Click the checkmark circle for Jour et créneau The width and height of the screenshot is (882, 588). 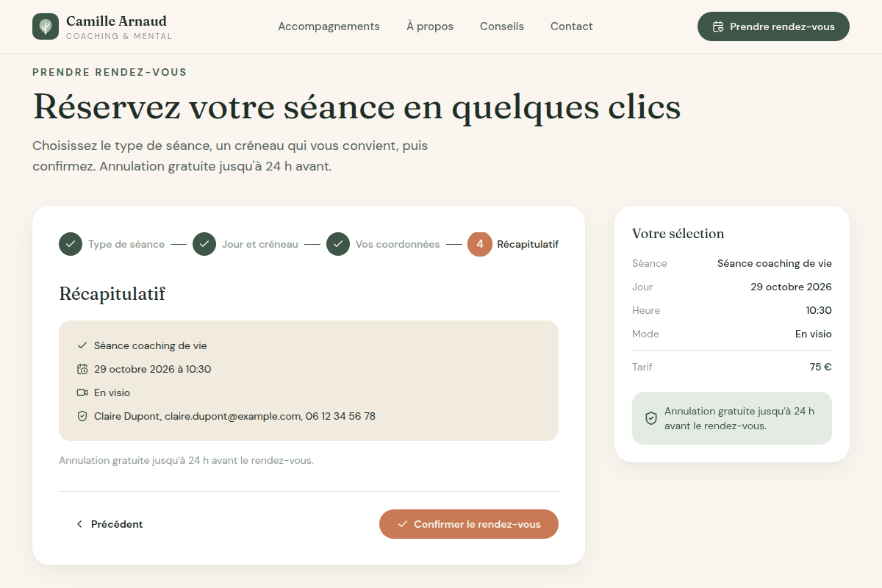coord(204,244)
